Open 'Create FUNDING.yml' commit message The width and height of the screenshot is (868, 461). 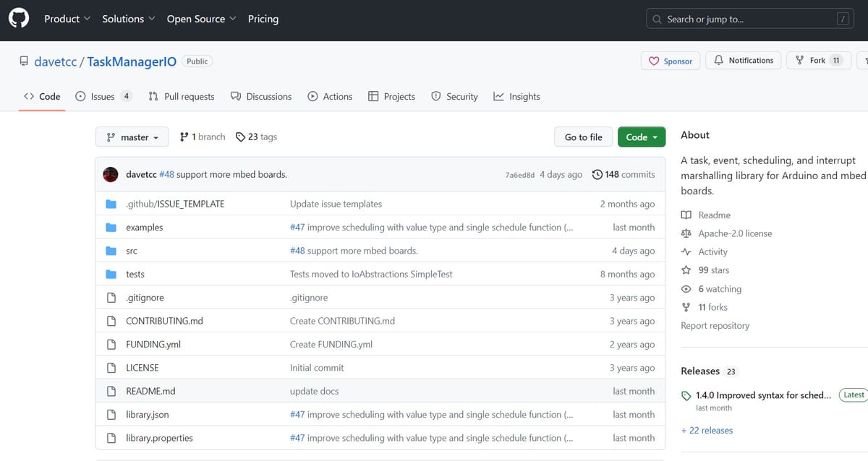point(331,345)
